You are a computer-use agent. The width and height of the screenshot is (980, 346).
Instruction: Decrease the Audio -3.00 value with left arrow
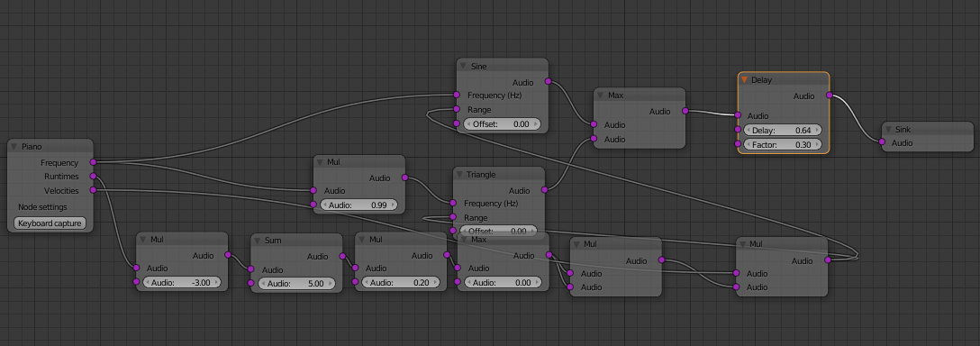pyautogui.click(x=149, y=283)
